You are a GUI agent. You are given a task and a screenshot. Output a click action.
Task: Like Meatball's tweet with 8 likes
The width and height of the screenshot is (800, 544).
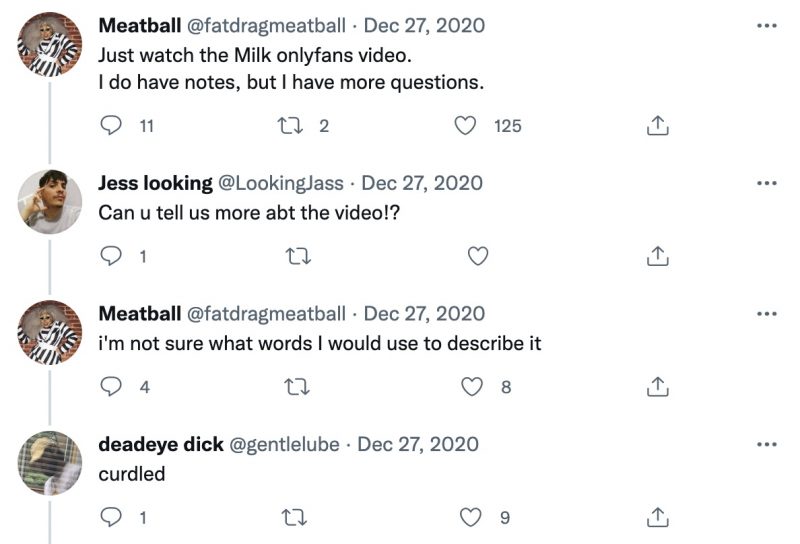click(x=471, y=386)
